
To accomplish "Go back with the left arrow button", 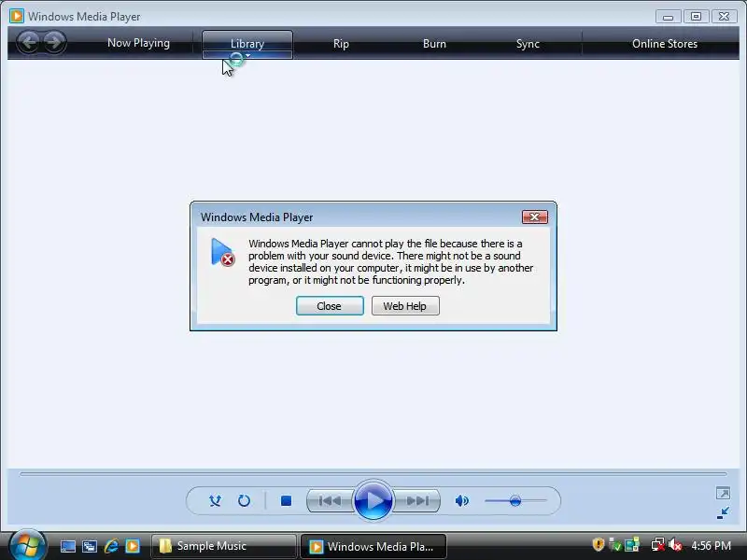I will pos(29,42).
